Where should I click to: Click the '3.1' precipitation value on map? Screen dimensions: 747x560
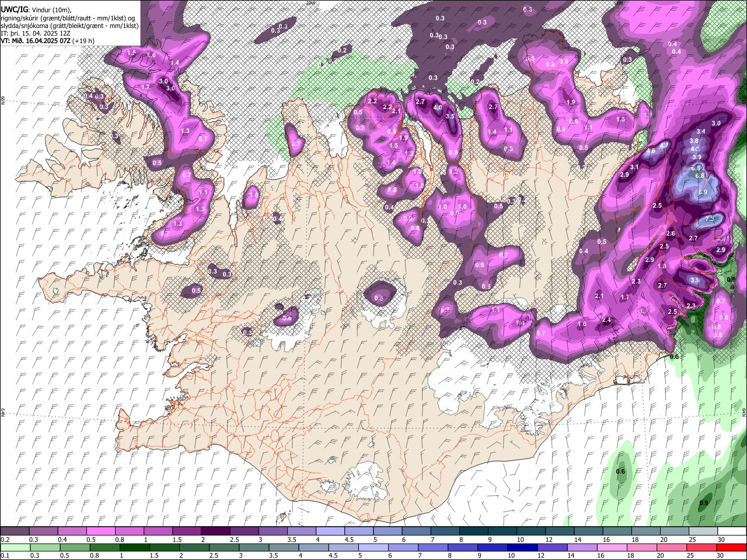pos(635,167)
